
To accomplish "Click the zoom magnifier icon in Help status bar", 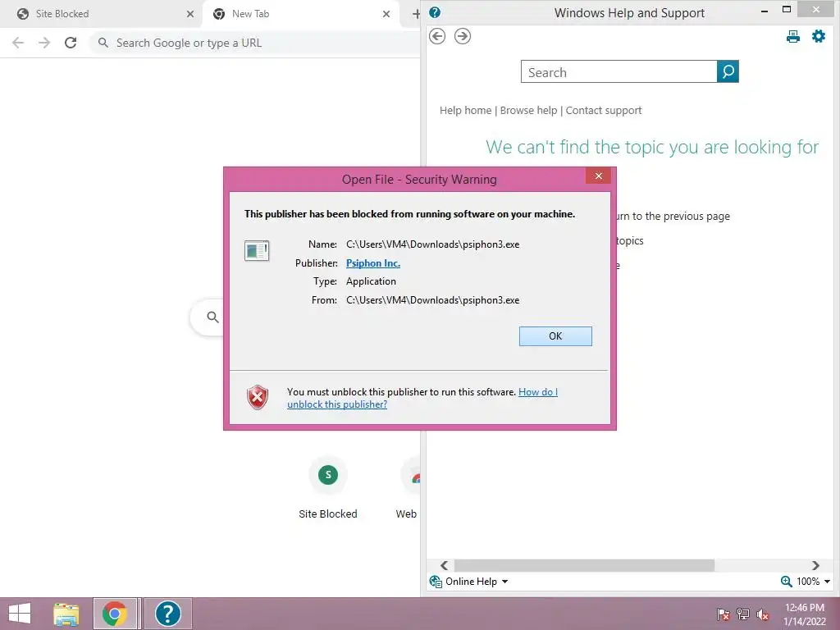I will point(786,582).
